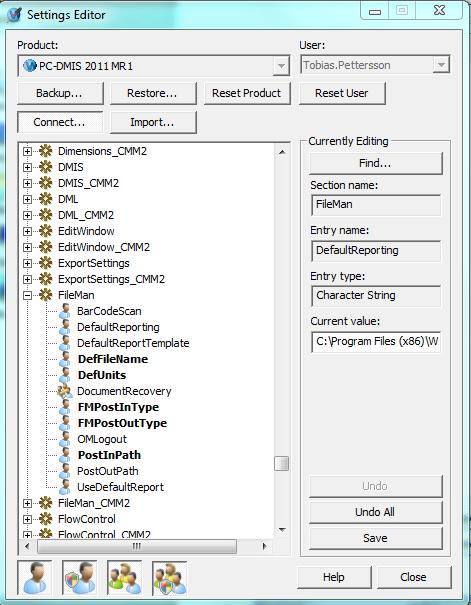Save the settings changes
The width and height of the screenshot is (471, 605).
[375, 538]
